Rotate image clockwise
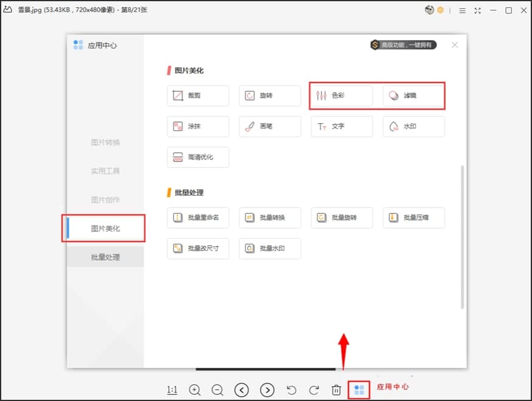This screenshot has height=401, width=532. [x=314, y=390]
